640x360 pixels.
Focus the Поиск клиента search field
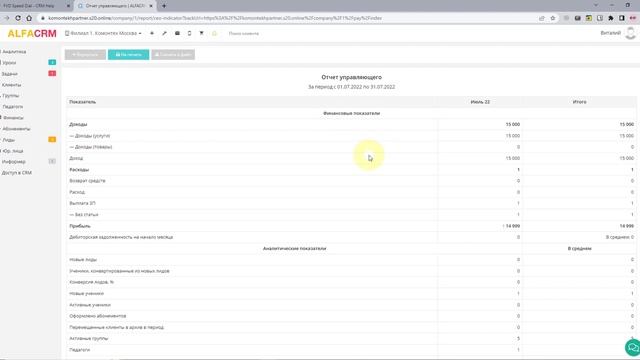coord(244,33)
